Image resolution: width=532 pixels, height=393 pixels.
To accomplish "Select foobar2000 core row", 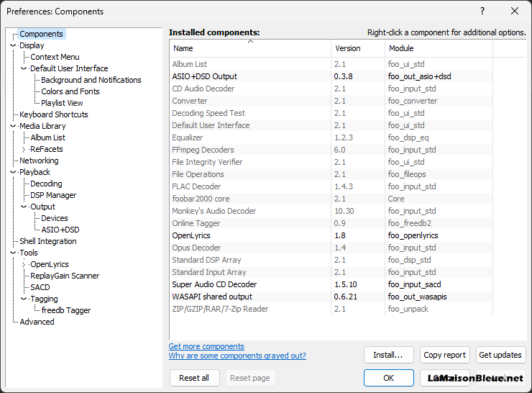I will pos(331,199).
